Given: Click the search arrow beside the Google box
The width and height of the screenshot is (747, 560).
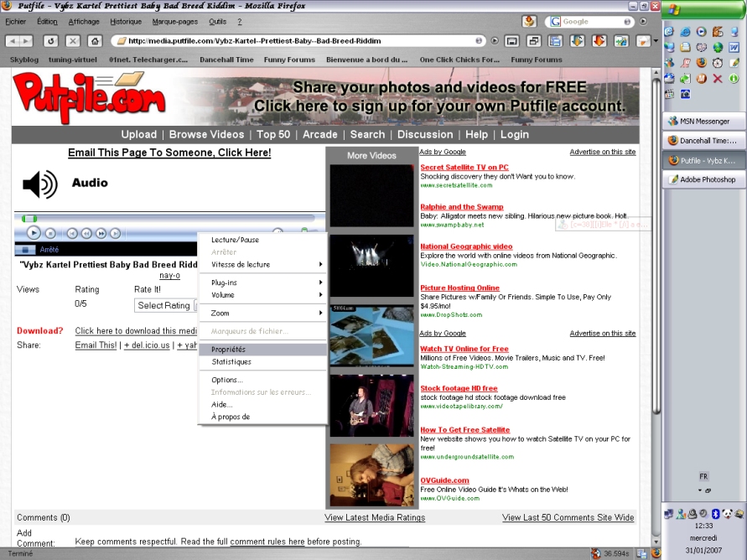Looking at the screenshot, I should click(x=643, y=22).
